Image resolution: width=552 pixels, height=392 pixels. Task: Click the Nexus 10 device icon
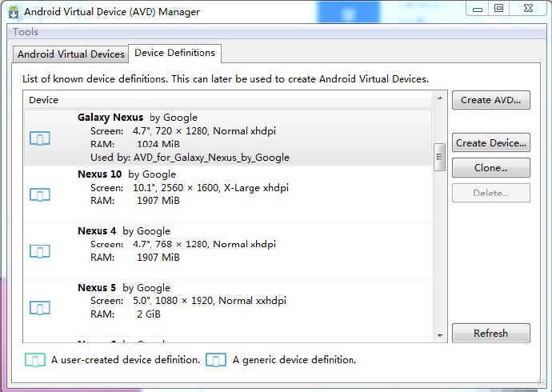(40, 194)
